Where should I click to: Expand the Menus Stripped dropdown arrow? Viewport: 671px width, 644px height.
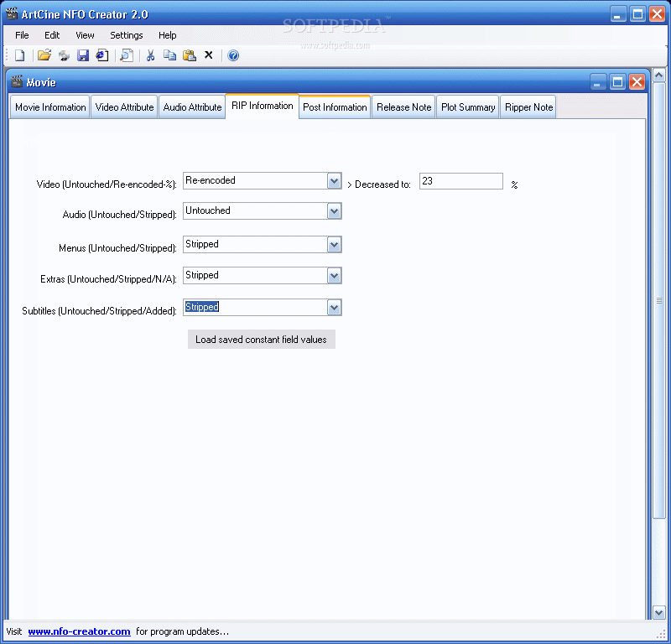(334, 245)
